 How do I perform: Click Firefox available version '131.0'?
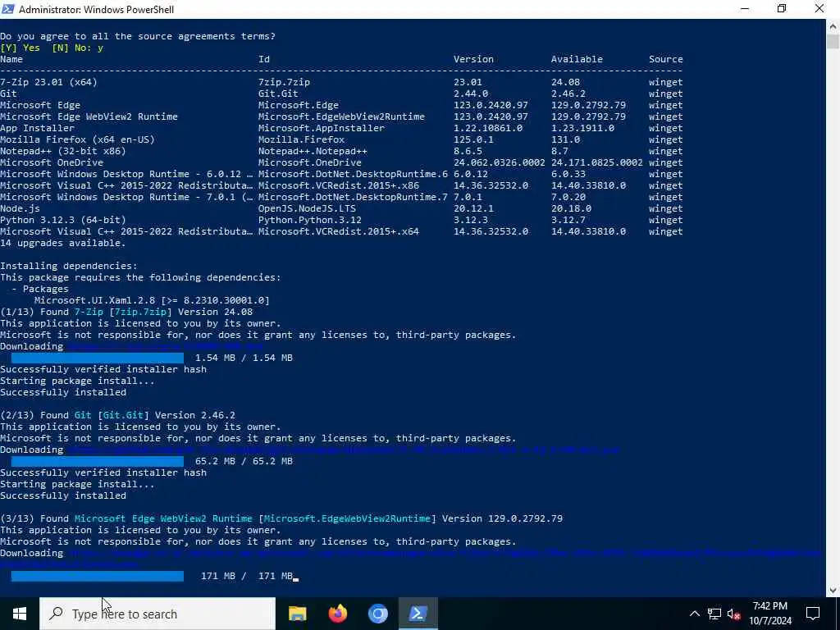[x=566, y=139]
